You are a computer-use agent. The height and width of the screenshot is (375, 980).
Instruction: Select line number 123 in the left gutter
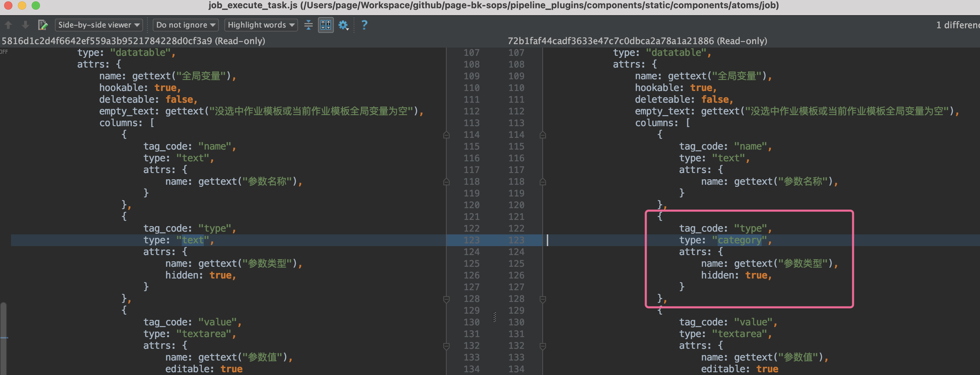click(471, 240)
